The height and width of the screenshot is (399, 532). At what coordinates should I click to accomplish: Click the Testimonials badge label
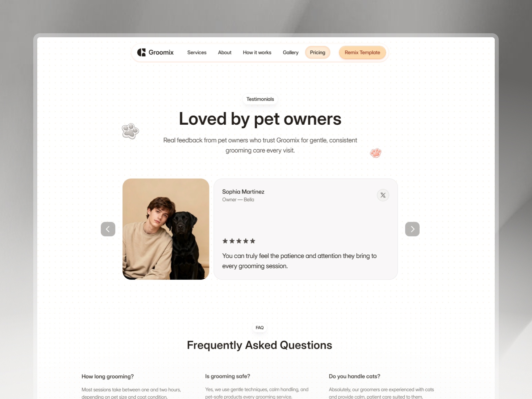tap(260, 99)
